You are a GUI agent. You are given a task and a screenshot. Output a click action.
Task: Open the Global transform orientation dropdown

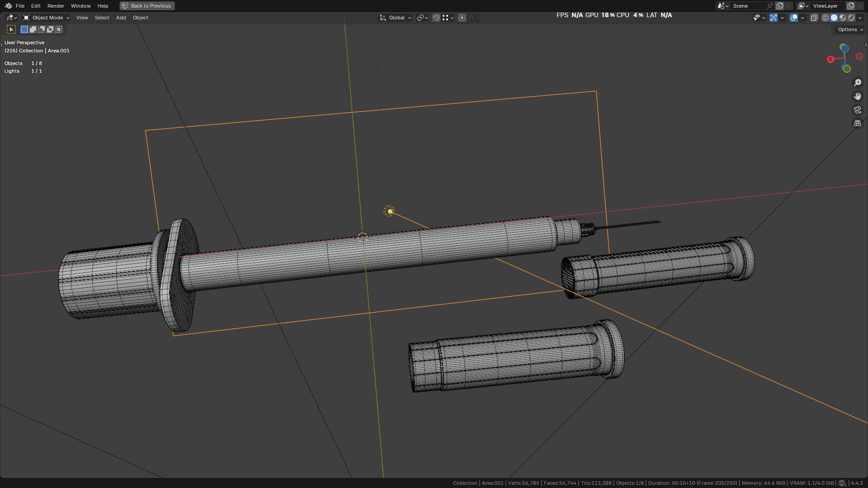[396, 18]
